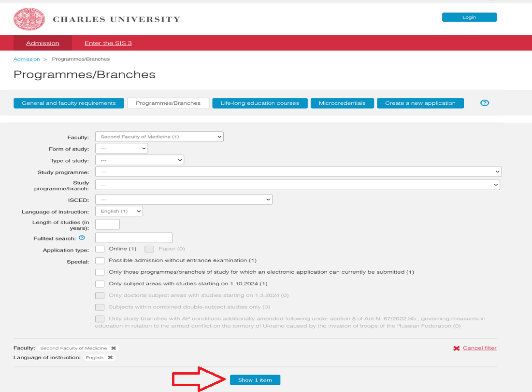Screen dimensions: 532x392
Task: Remove the English language filter tag
Action: click(110, 357)
